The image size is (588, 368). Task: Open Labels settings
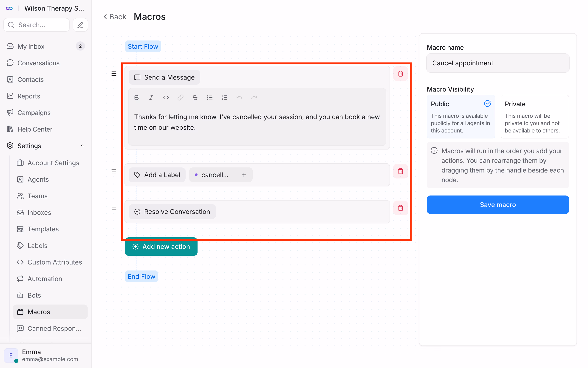pos(50,246)
